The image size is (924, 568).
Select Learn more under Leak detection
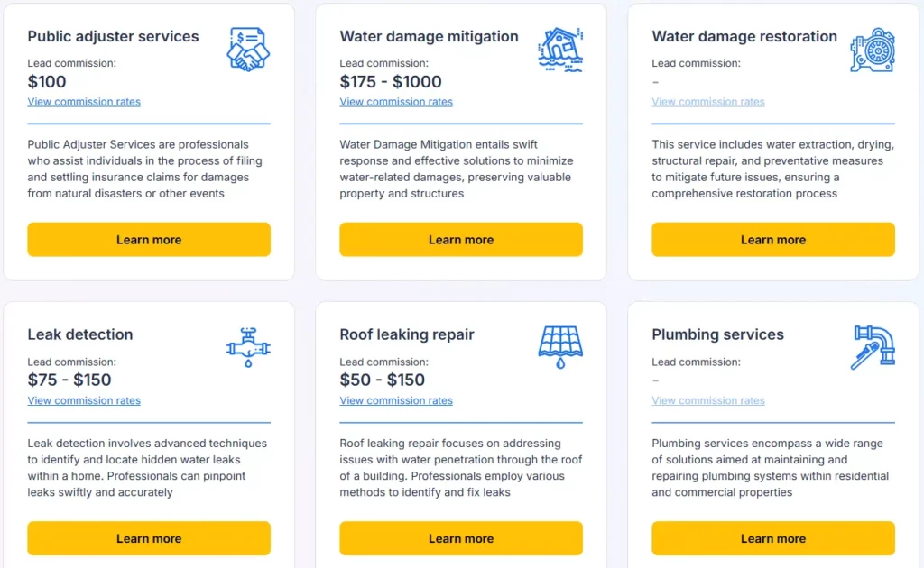(x=149, y=537)
